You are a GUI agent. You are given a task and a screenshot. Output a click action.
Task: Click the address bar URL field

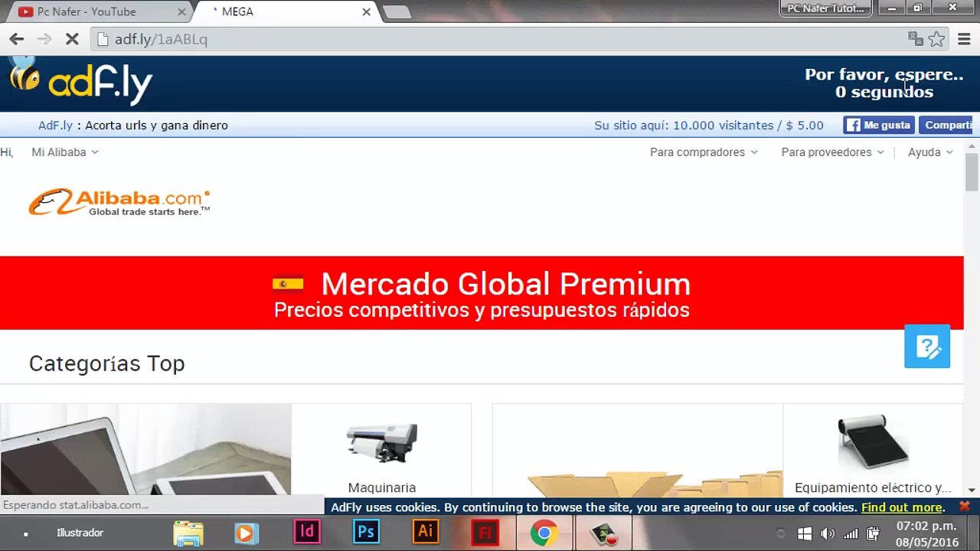pos(498,39)
